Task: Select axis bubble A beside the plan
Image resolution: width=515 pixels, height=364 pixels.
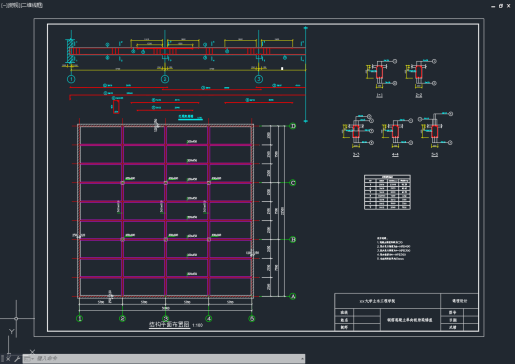Action: coord(293,296)
